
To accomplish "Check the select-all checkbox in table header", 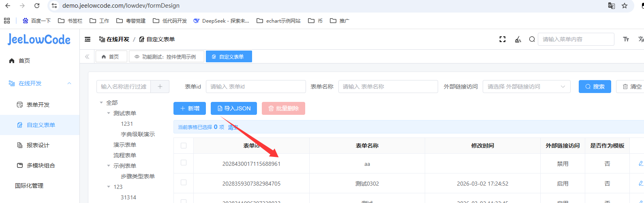I will click(x=184, y=146).
